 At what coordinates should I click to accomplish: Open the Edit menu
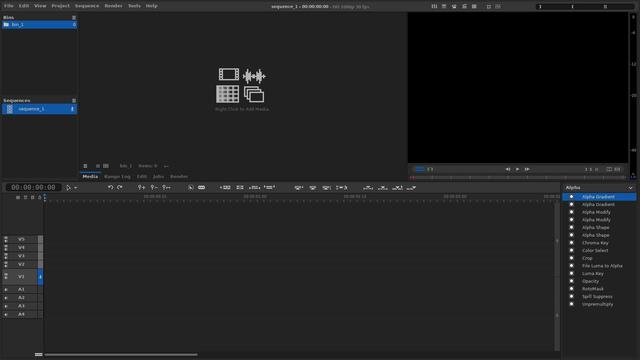tap(24, 6)
